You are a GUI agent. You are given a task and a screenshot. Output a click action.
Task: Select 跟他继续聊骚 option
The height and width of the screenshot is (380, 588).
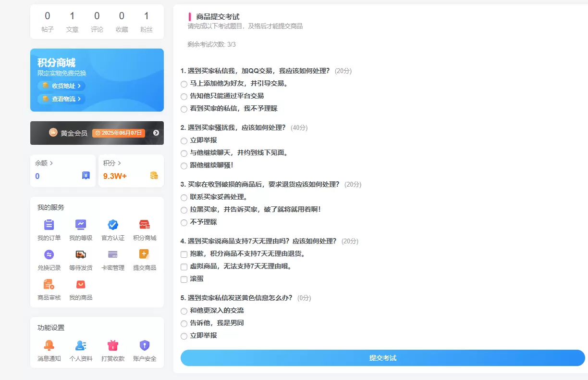pyautogui.click(x=184, y=165)
